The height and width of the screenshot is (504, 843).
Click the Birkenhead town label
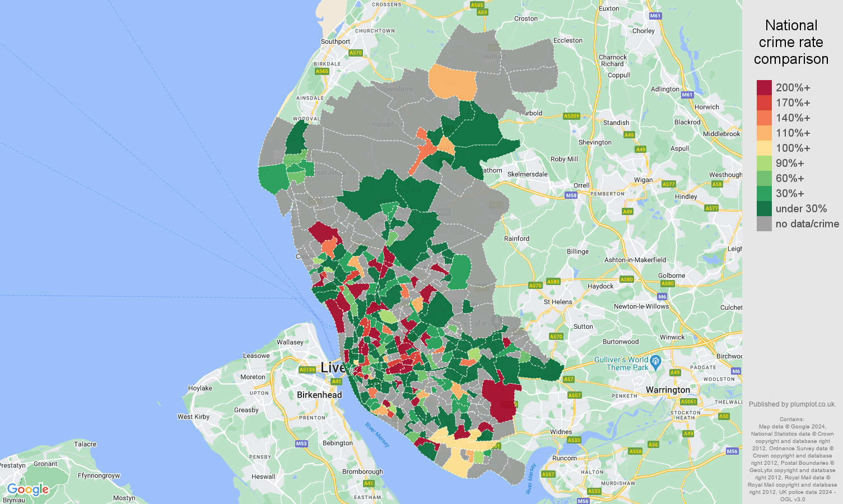pos(319,395)
